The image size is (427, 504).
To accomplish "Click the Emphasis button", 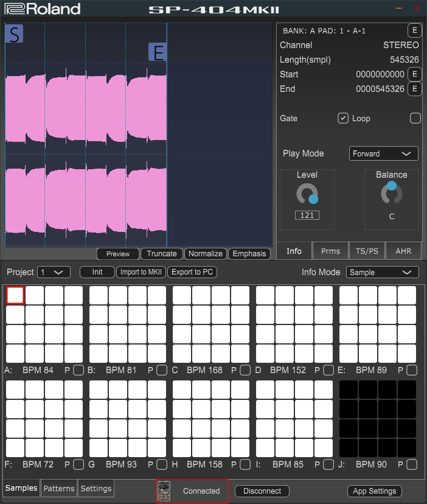I will click(x=249, y=254).
